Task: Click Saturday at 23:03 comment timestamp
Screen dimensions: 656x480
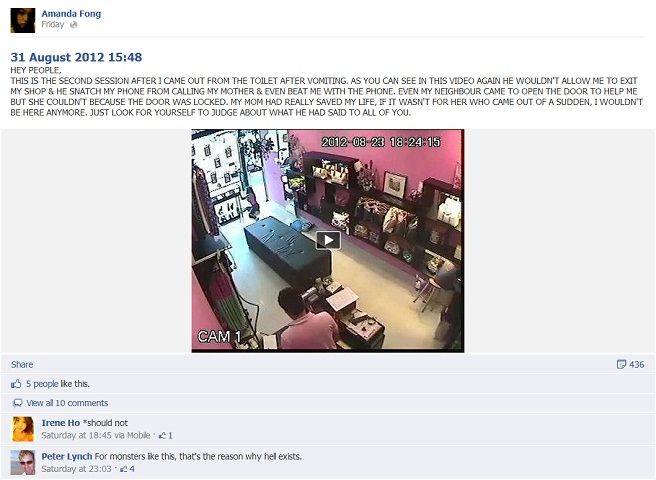Action: [x=77, y=469]
